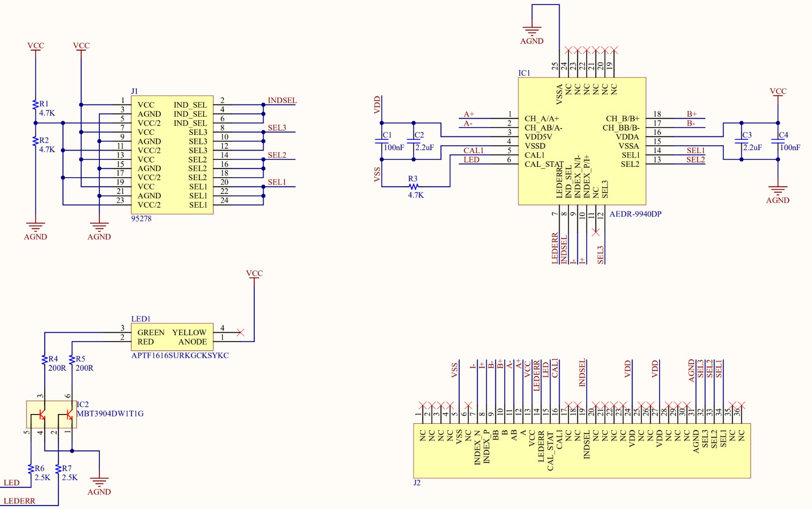Screen dimensions: 812x509
Task: Click VSS net label left of R3
Action: point(377,174)
